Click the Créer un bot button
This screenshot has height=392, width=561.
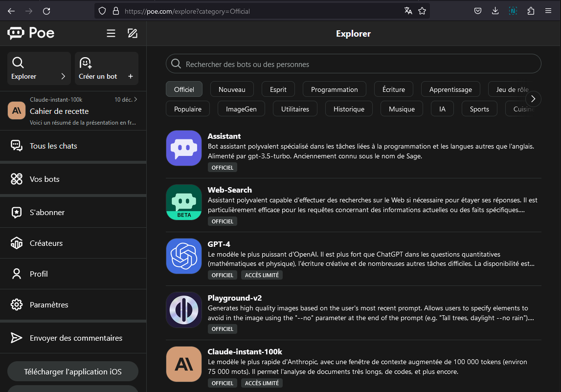coord(107,68)
